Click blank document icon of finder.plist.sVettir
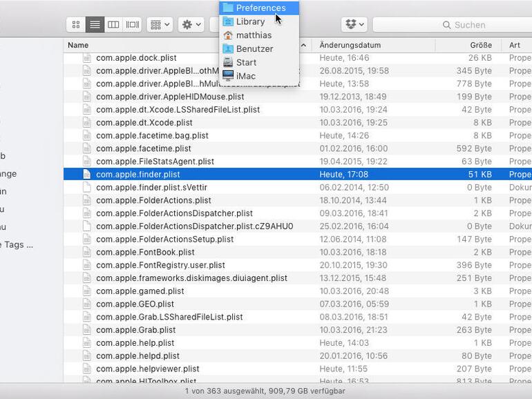The image size is (532, 399). (x=87, y=187)
